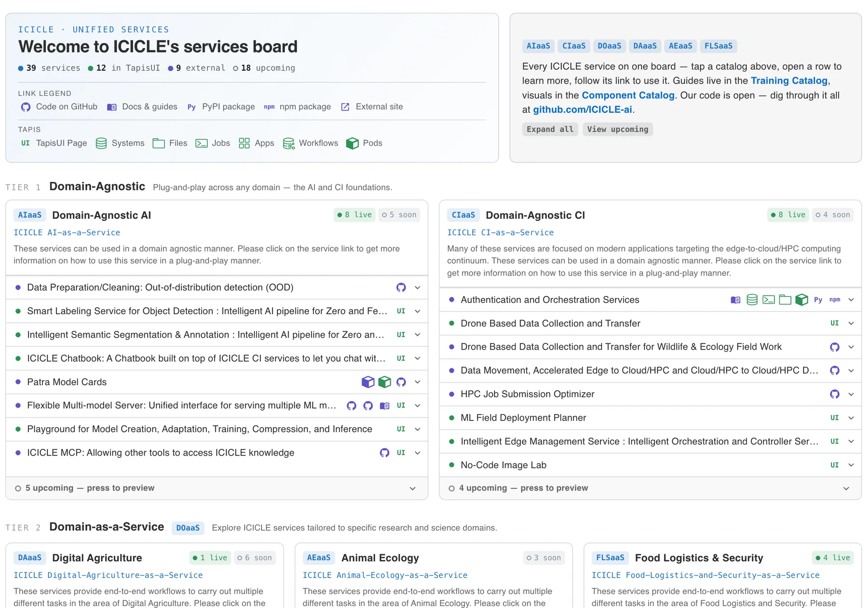Screen dimensions: 868x608
Task: Expand Playground for Model Creation row chevron
Action: click(418, 429)
